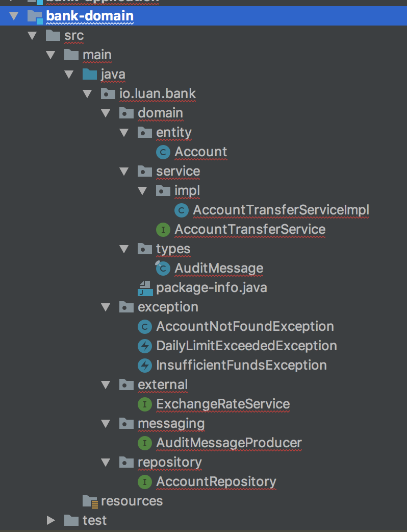Collapse the service package arrow
Viewport: 407px width, 532px height.
(x=124, y=172)
